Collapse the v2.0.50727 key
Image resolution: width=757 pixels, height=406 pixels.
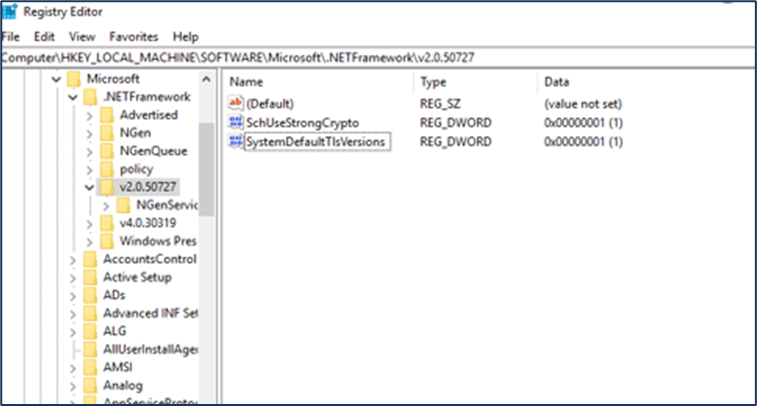[x=89, y=187]
